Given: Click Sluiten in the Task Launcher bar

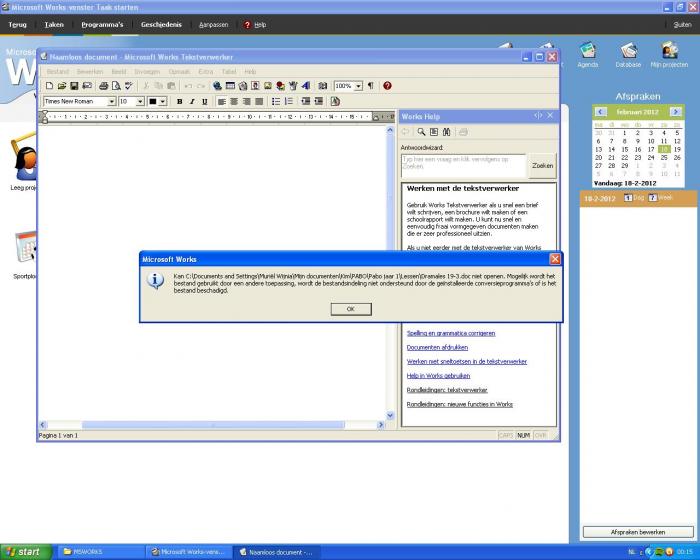Looking at the screenshot, I should coord(683,25).
